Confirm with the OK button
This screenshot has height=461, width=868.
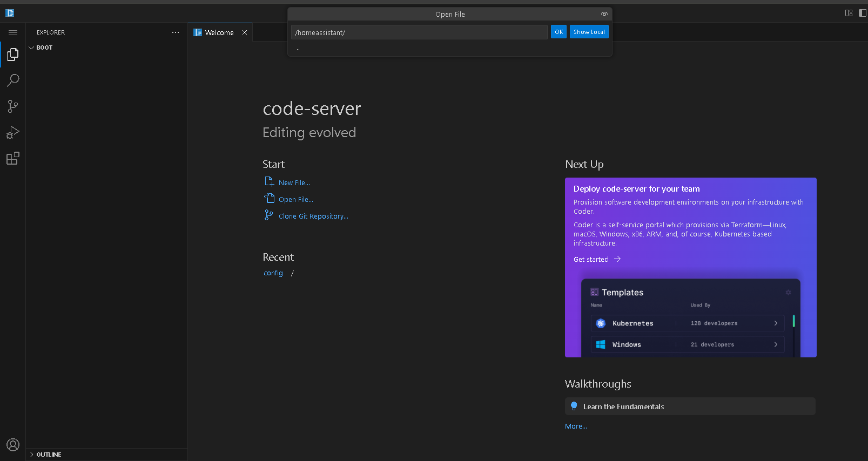(x=559, y=32)
